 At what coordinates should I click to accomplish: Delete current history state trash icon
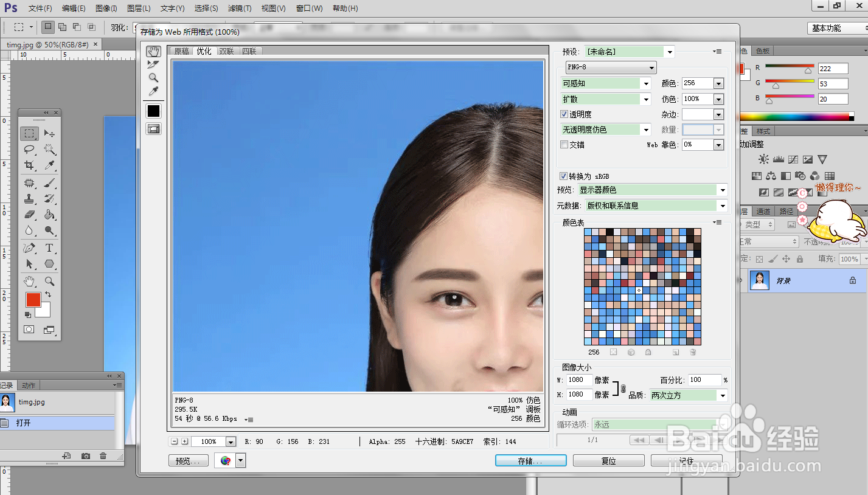pos(103,456)
